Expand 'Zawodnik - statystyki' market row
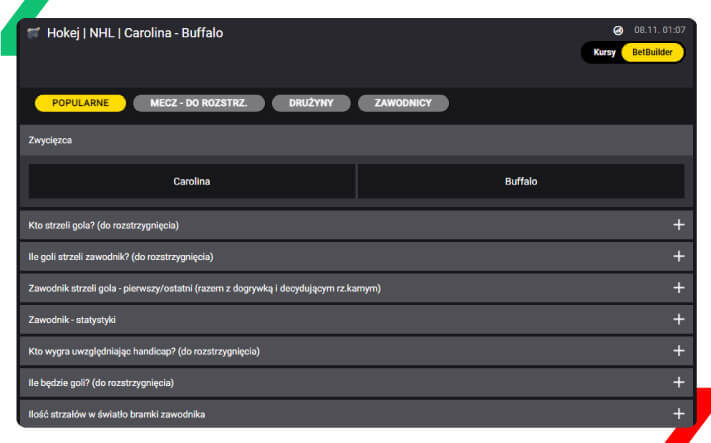Screen dimensions: 711x443 pyautogui.click(x=356, y=320)
